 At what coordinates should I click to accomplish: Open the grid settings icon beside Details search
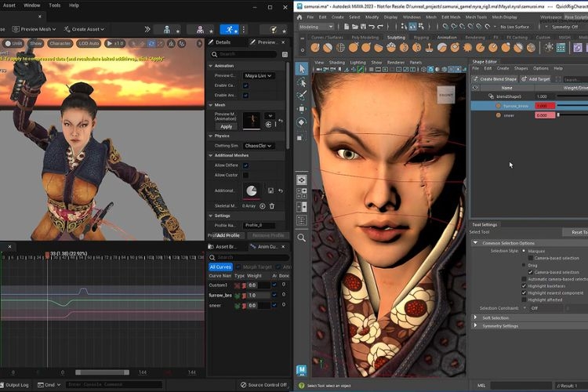(285, 54)
